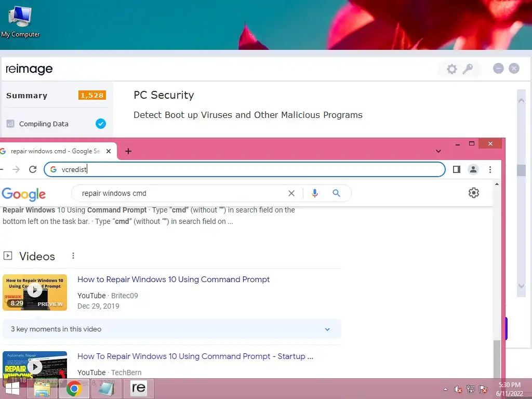Select Compiling Data item in Reimage sidebar
This screenshot has height=399, width=532.
(56, 124)
